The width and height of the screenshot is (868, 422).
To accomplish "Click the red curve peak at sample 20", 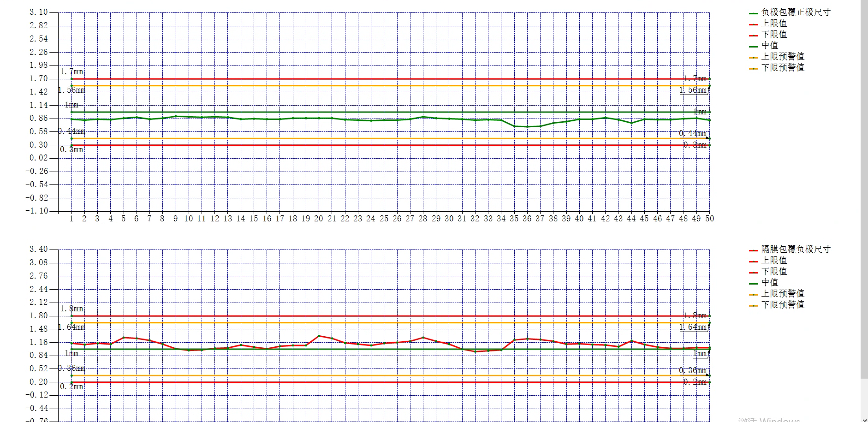I will coord(319,336).
